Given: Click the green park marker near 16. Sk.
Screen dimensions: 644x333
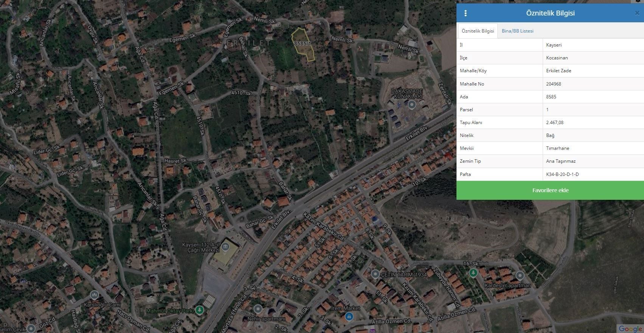Looking at the screenshot, I should click(x=473, y=272).
